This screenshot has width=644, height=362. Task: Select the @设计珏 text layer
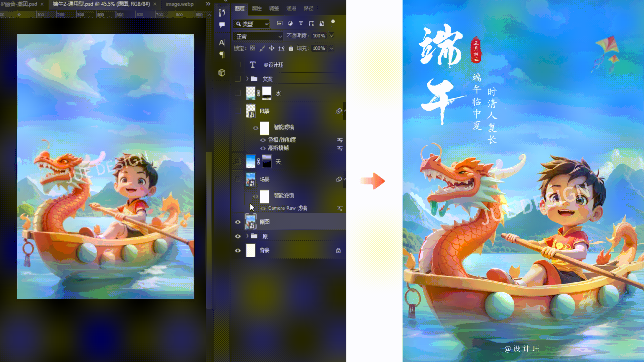pos(273,65)
